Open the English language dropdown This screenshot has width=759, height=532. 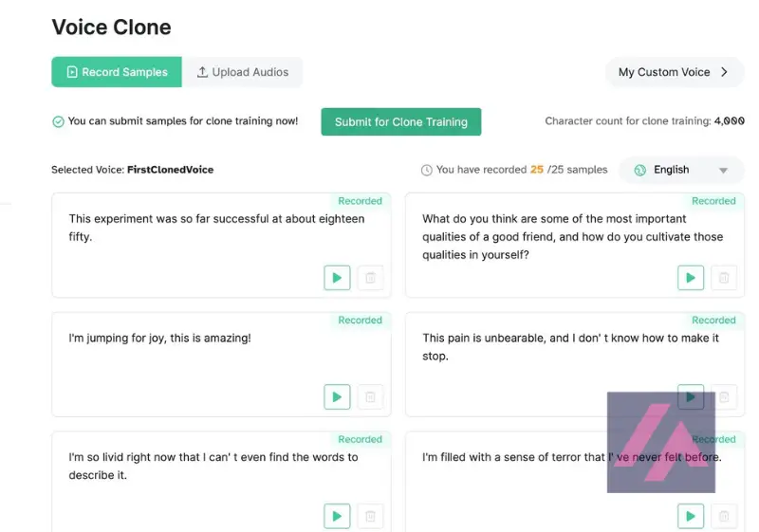tap(723, 171)
